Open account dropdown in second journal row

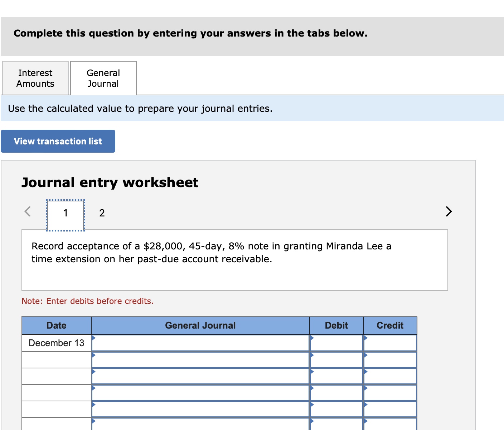(200, 359)
